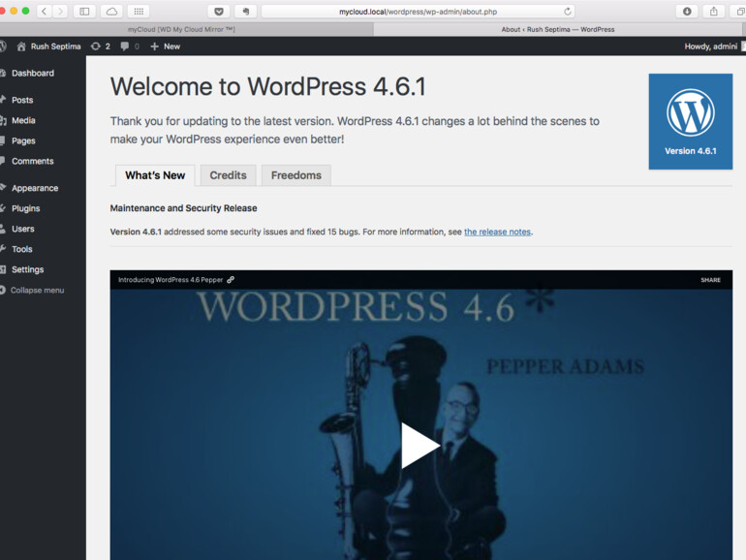Reload the page with the refresh icon
The image size is (746, 560).
(x=567, y=12)
